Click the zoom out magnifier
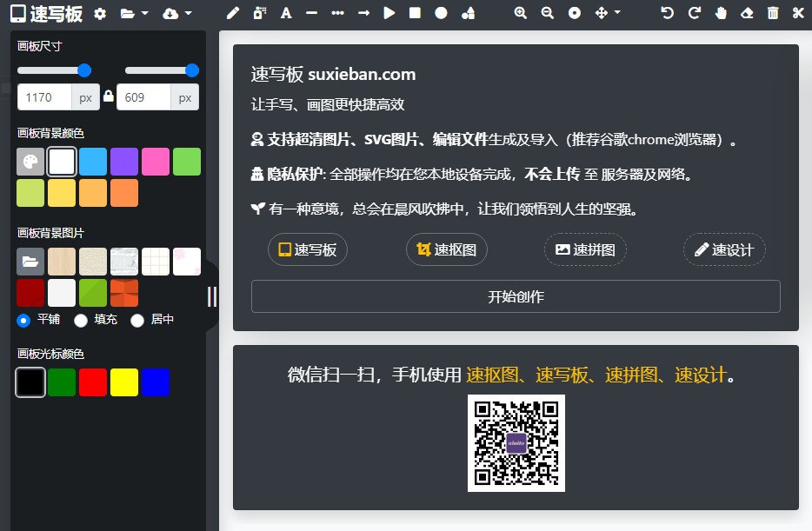The height and width of the screenshot is (531, 812). (x=548, y=13)
